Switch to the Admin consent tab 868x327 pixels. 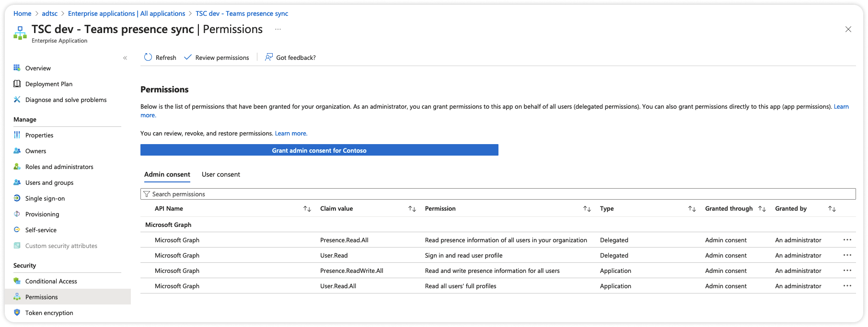click(167, 175)
